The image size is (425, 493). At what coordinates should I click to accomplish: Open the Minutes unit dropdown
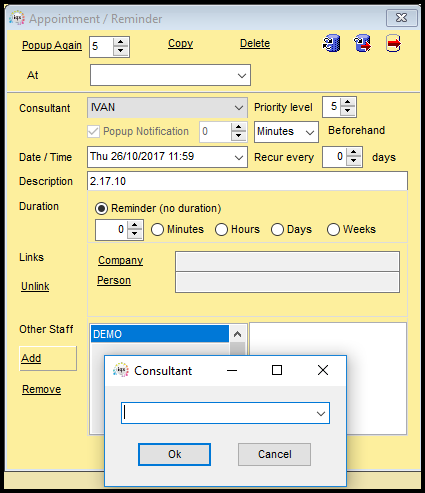(310, 132)
